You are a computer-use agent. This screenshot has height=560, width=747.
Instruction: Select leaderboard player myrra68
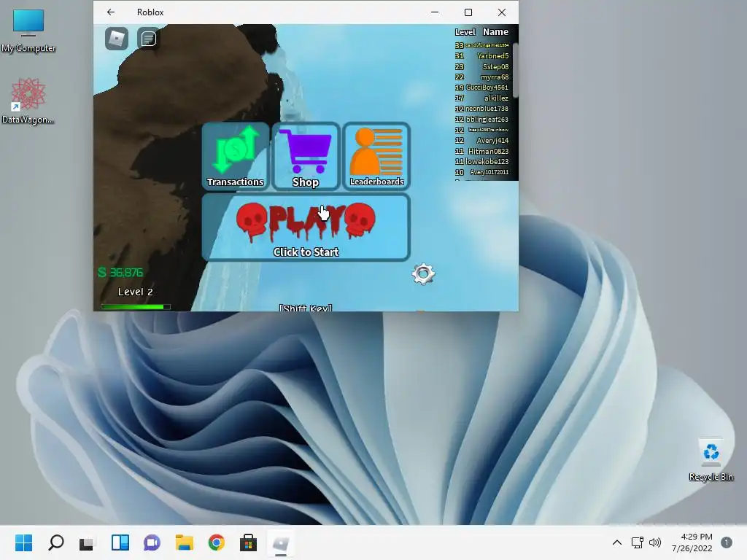point(495,77)
